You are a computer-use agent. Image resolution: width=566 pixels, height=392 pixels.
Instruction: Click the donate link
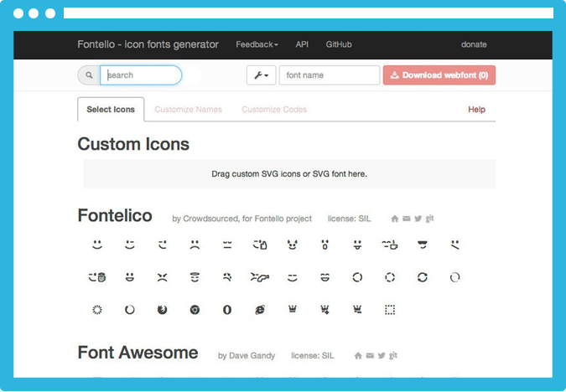click(474, 44)
